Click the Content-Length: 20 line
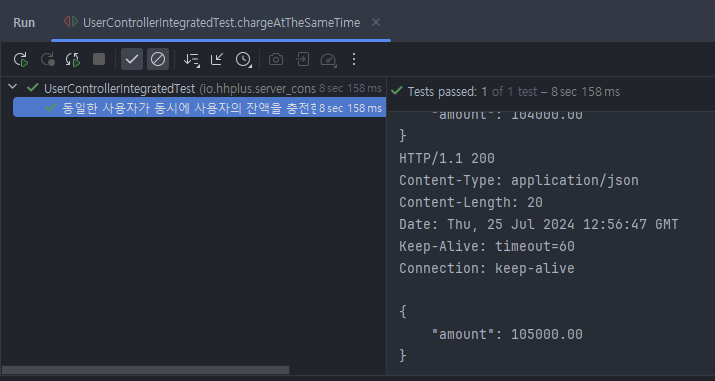Screen dimensions: 715x381 click(x=471, y=202)
